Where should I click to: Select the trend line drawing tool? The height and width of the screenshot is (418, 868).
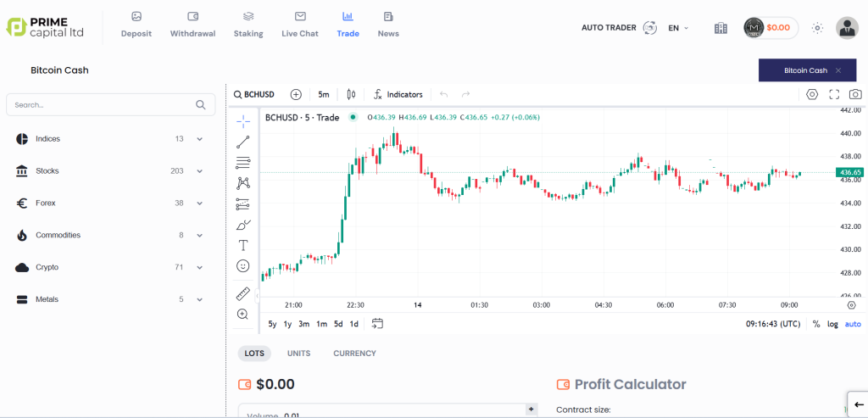pos(243,142)
